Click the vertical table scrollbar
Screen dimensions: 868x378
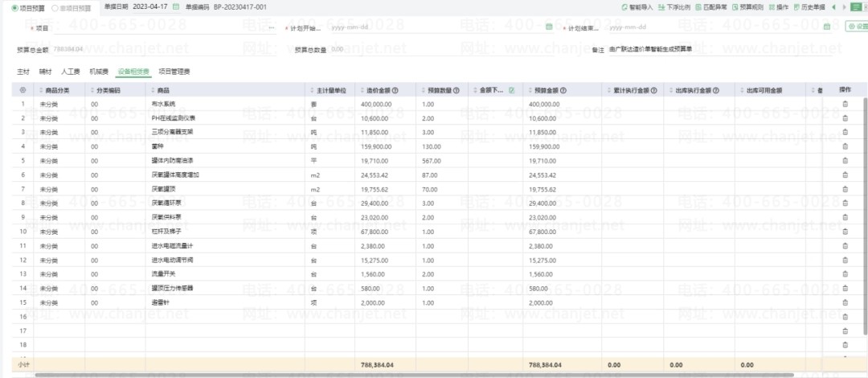[866, 216]
